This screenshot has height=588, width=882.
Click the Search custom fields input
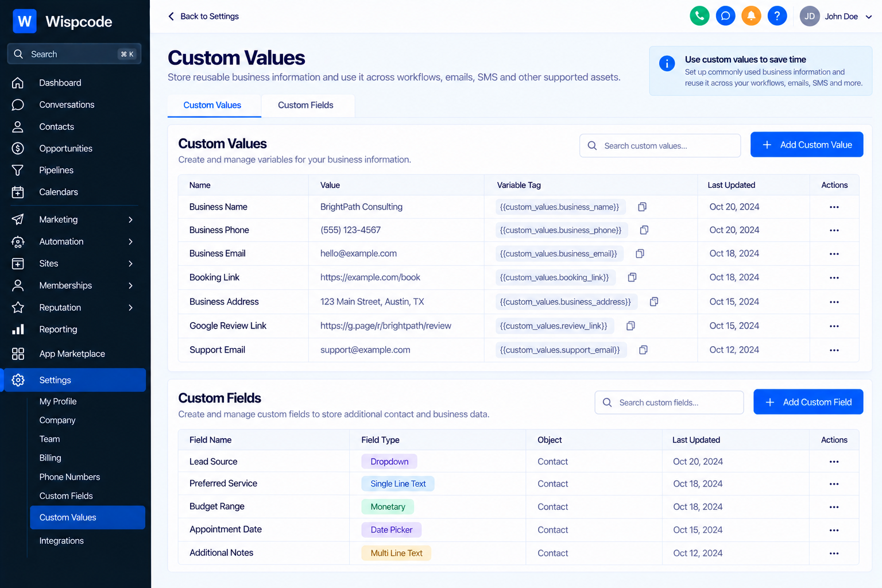tap(669, 403)
